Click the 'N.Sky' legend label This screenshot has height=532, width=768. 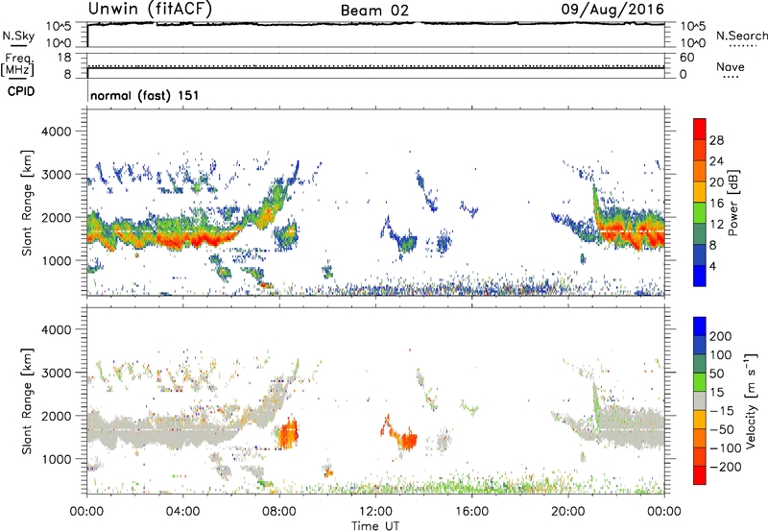point(18,36)
